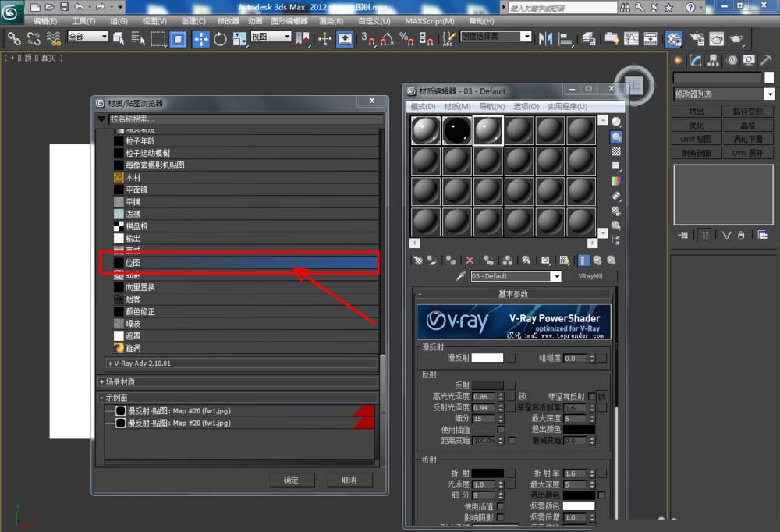
Task: Expand the 场景材质 rollout
Action: [x=238, y=381]
